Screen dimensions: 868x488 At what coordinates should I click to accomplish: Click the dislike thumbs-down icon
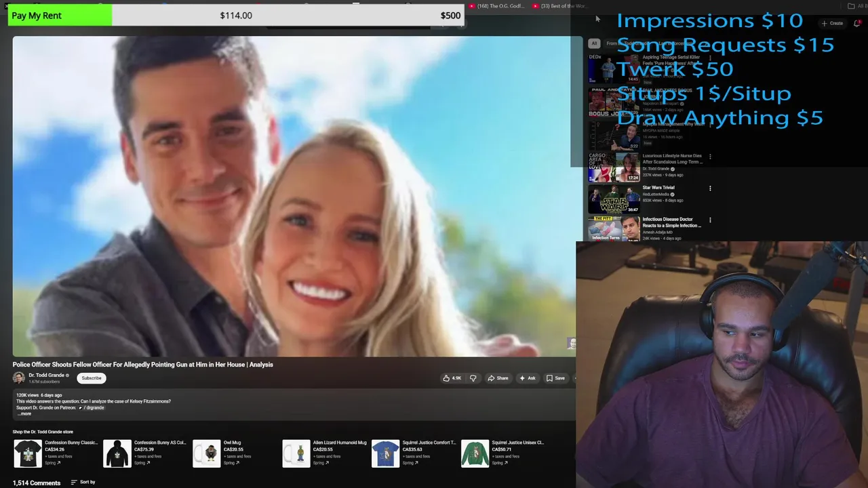coord(473,378)
